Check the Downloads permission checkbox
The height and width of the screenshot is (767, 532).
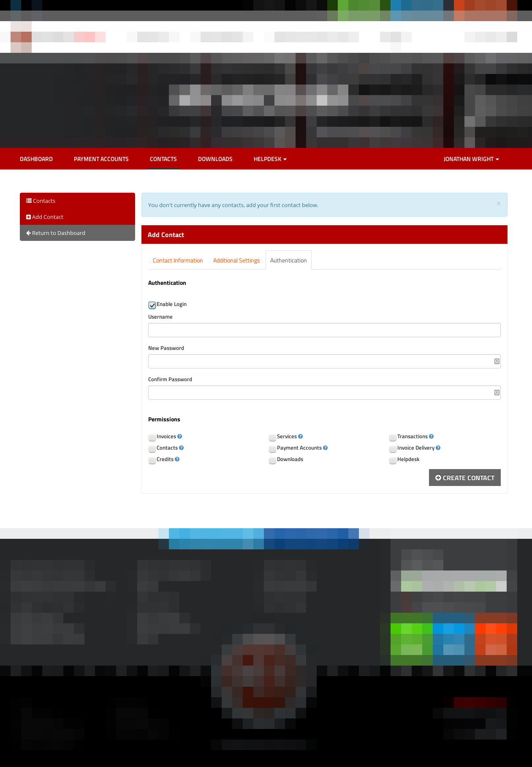[272, 460]
